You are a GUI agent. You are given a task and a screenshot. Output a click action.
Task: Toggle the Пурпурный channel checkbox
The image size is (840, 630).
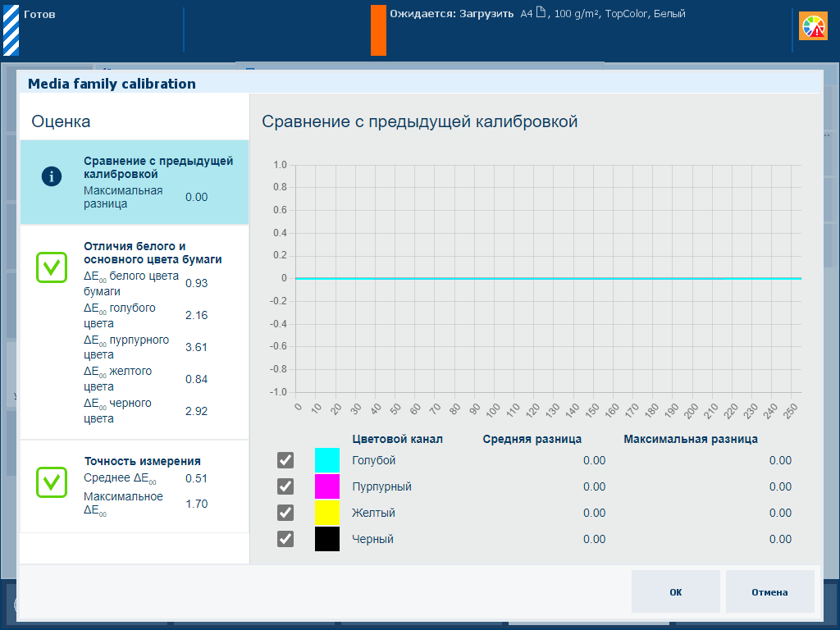click(285, 486)
